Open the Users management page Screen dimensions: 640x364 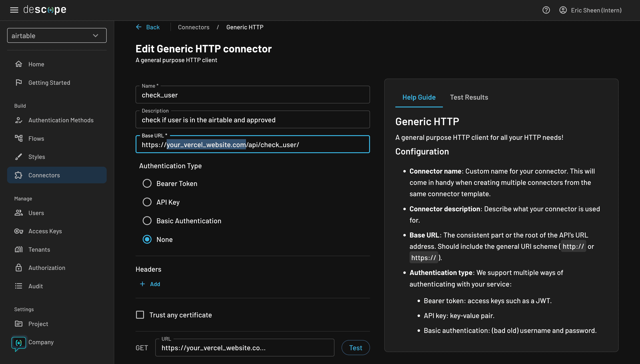36,213
